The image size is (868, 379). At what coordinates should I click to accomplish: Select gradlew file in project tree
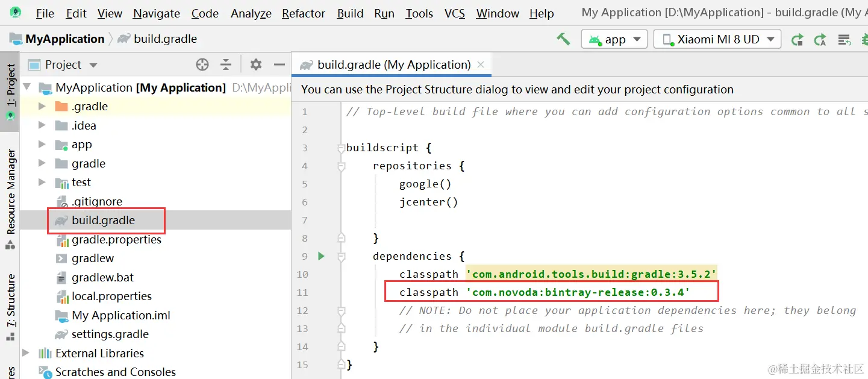(x=93, y=258)
